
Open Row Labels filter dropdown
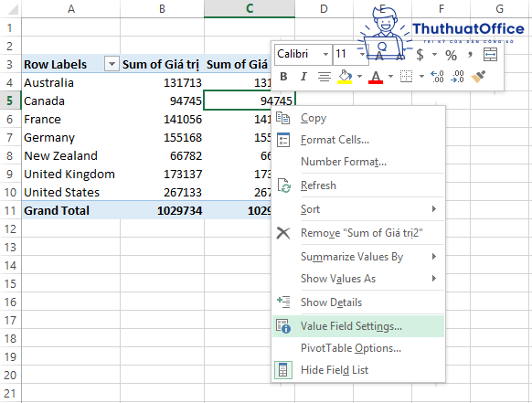[112, 64]
